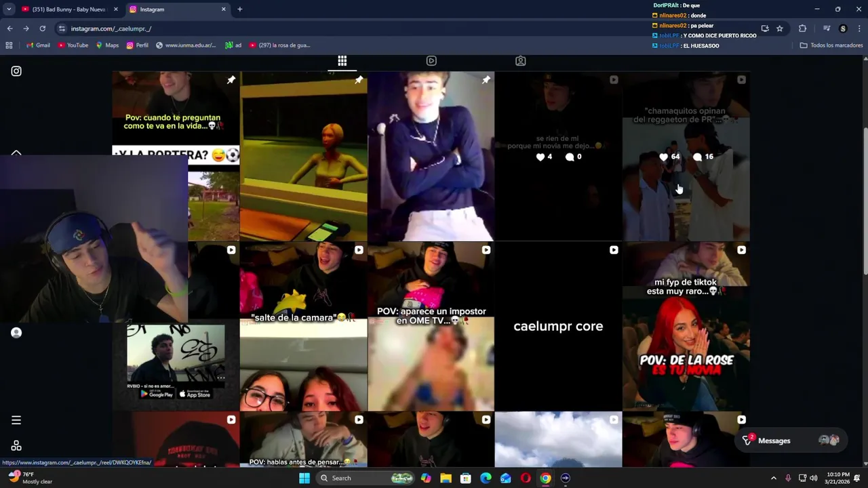
Task: Switch to the Reels tab
Action: (x=431, y=61)
